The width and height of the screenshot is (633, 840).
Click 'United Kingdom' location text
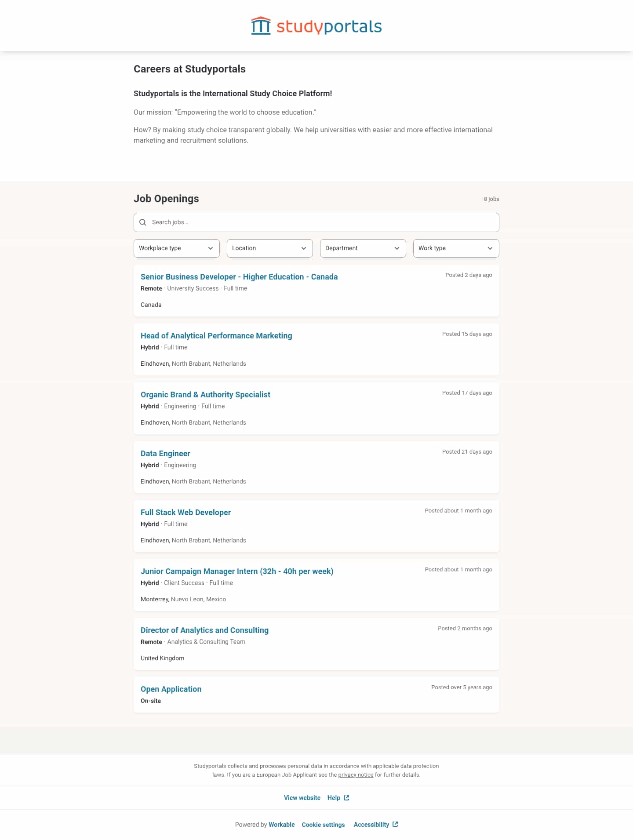click(x=163, y=658)
